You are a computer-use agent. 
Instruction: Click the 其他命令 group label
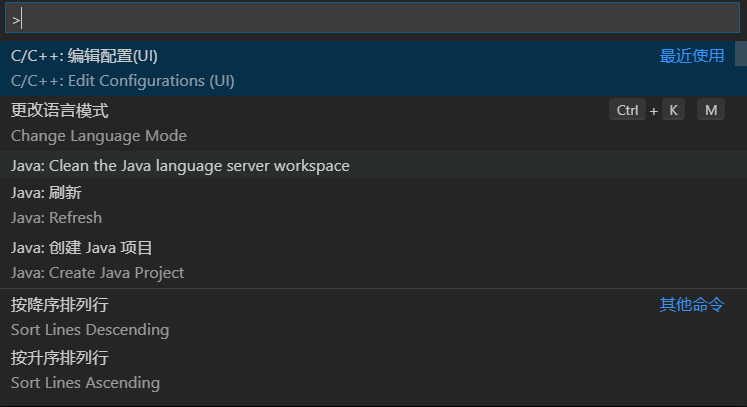coord(691,305)
